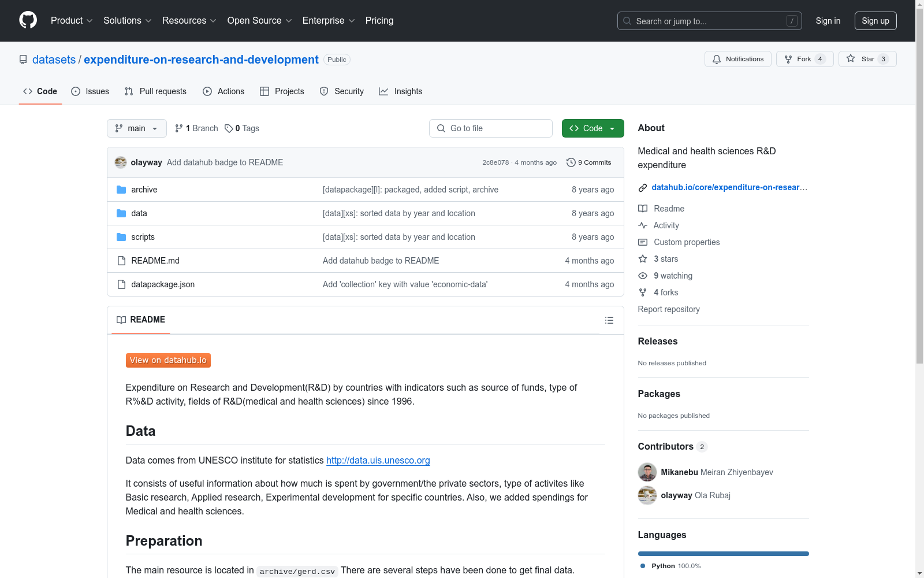This screenshot has height=578, width=924.
Task: Open the datapackage.json file
Action: pyautogui.click(x=163, y=284)
